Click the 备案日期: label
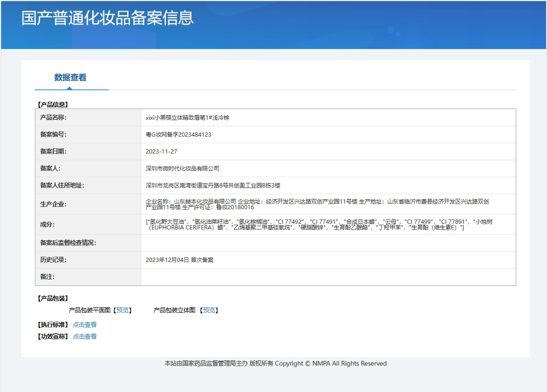547x392 pixels. [x=53, y=151]
